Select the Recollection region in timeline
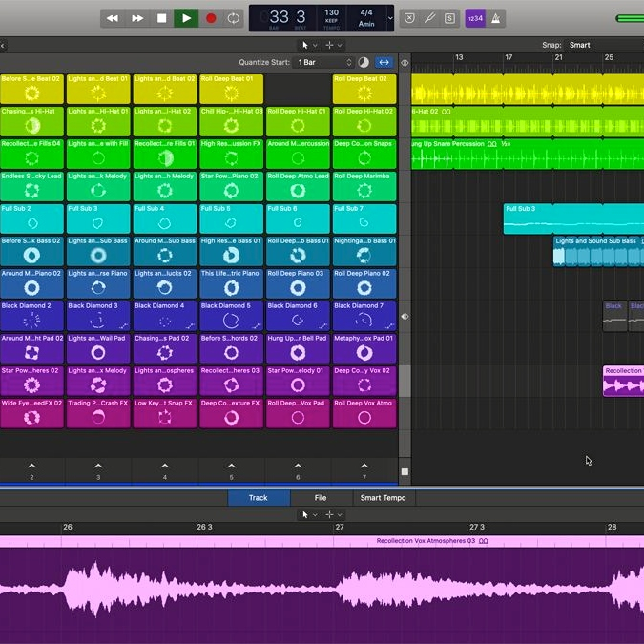This screenshot has width=644, height=644. pos(623,381)
